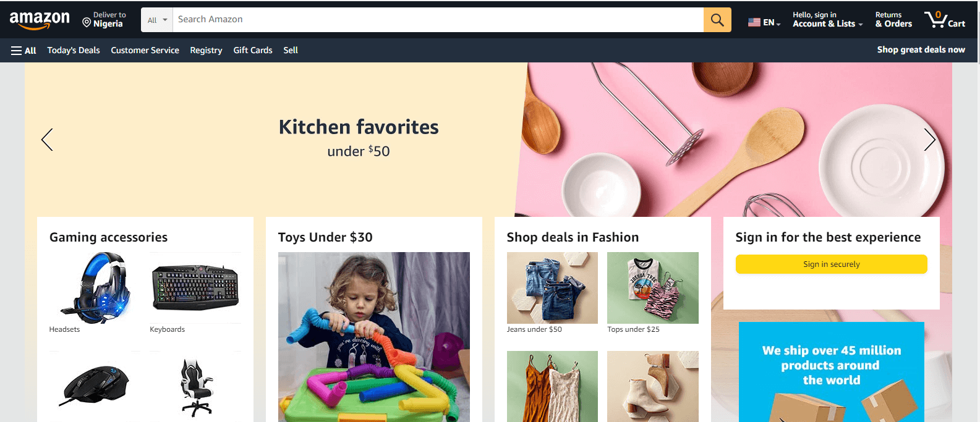
Task: Click the orange search magnifier button
Action: 717,20
